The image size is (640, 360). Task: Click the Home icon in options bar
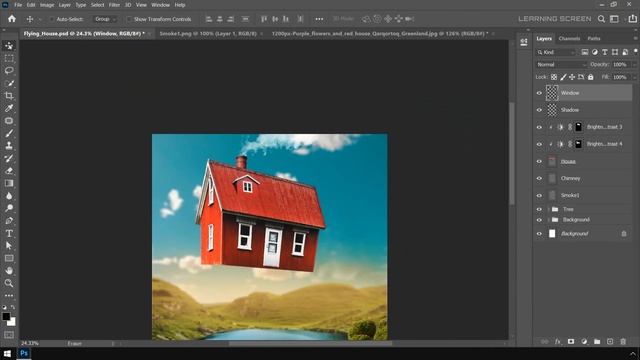12,19
